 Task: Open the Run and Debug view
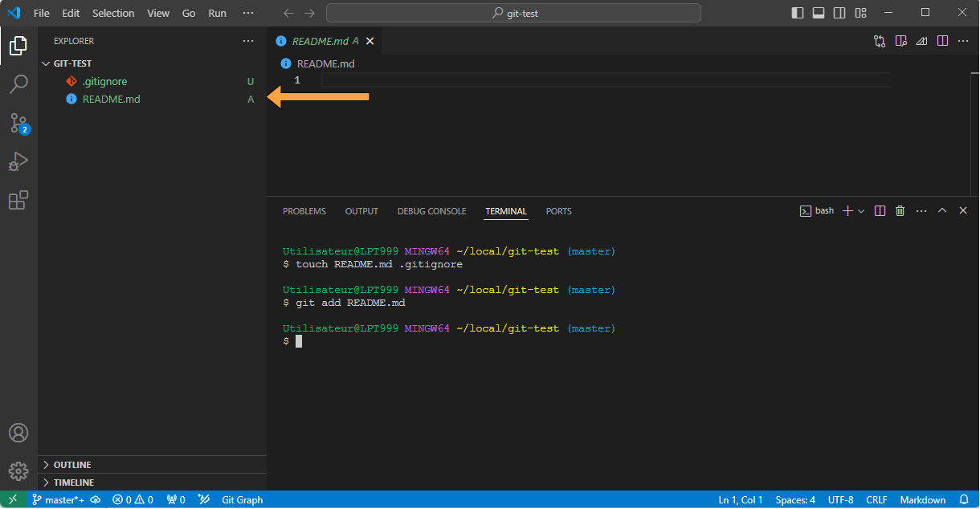(x=18, y=161)
